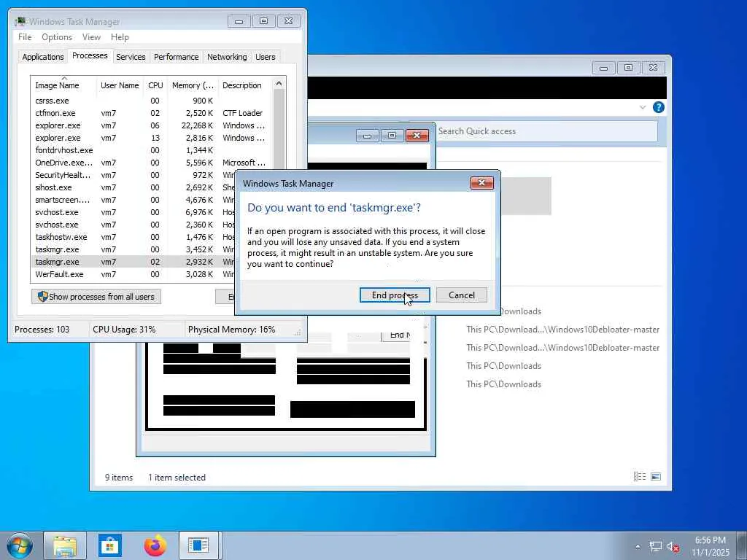Sort processes by CPU column header
Screen dimensions: 747x560
click(155, 85)
